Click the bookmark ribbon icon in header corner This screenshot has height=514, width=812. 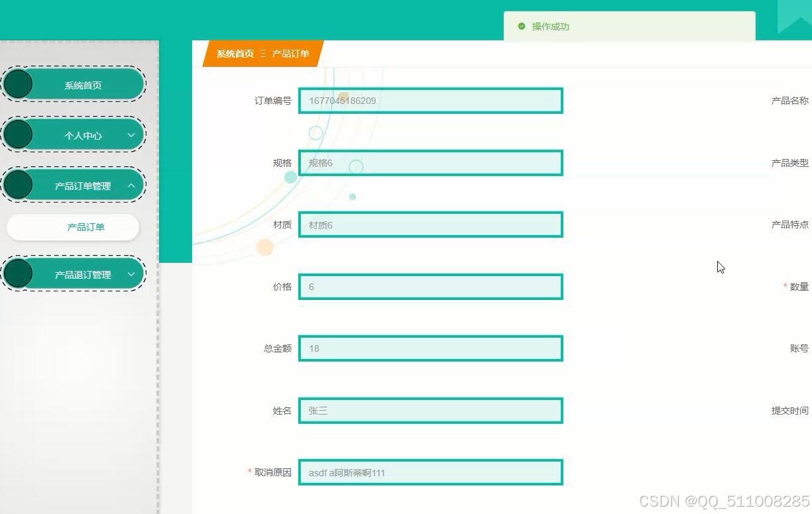pos(794,17)
